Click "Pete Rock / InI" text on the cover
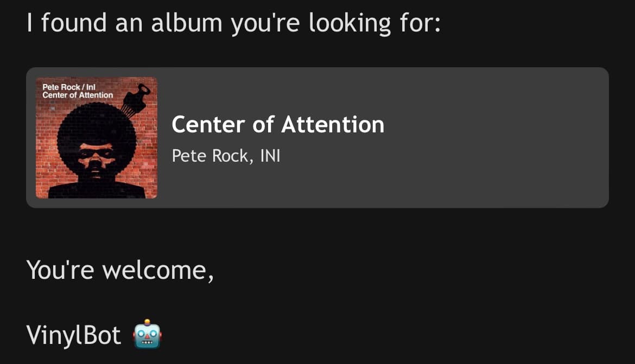This screenshot has width=635, height=364. coord(69,86)
